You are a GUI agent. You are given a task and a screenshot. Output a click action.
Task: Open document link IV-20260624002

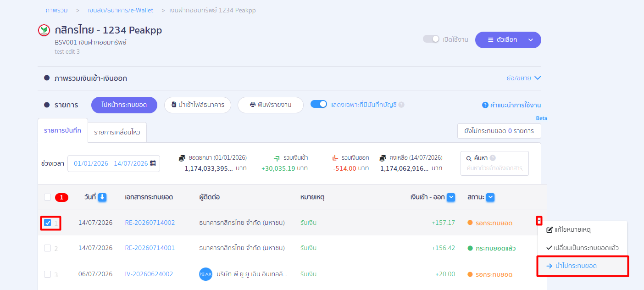click(x=149, y=274)
